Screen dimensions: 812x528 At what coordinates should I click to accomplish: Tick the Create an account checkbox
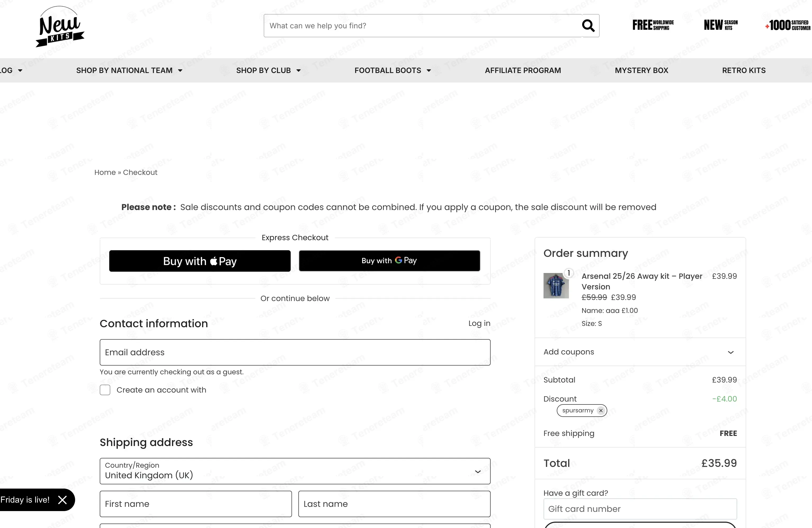coord(105,390)
